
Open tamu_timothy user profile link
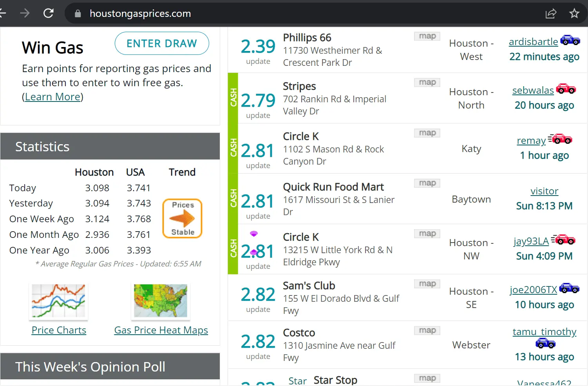[x=544, y=332]
